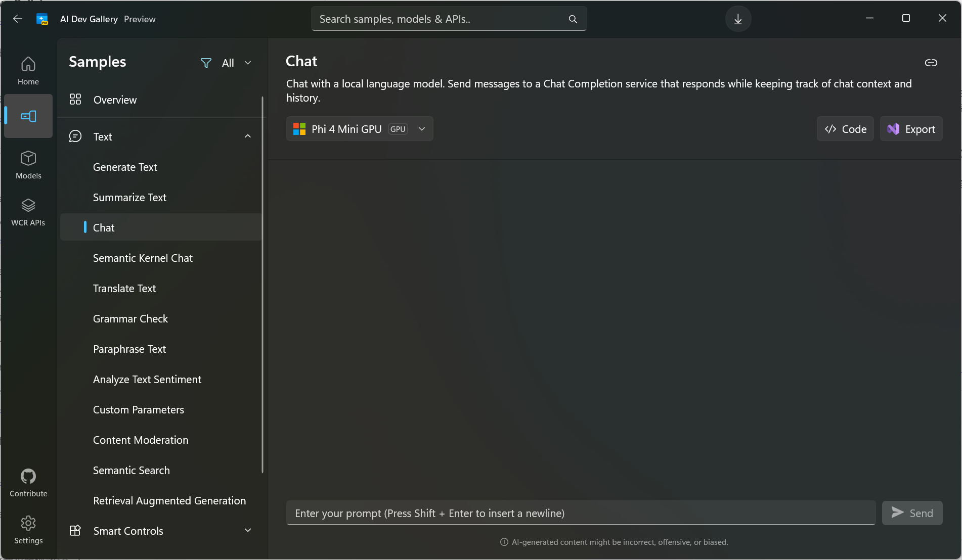Viewport: 962px width, 560px height.
Task: Collapse the Text samples group
Action: pyautogui.click(x=248, y=136)
